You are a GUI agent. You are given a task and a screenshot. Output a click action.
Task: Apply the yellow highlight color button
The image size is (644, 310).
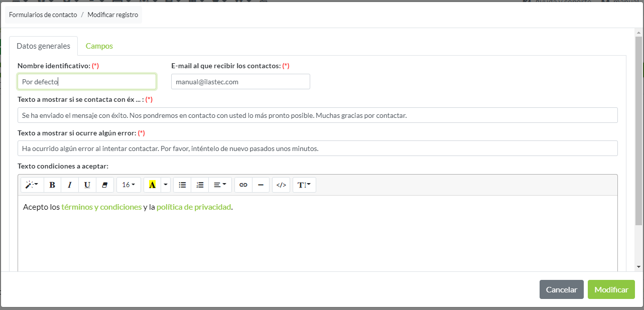[152, 185]
